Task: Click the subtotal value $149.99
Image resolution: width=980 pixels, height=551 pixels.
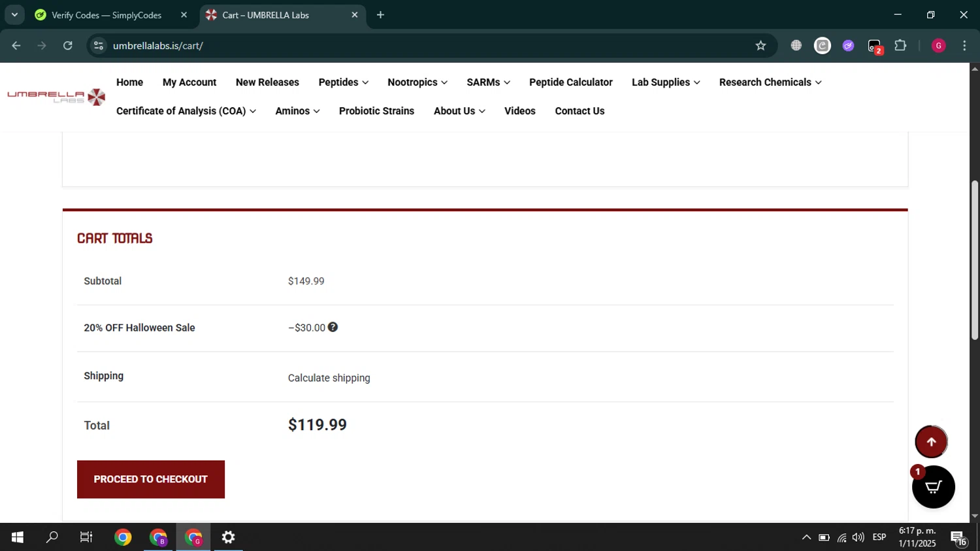Action: coord(306,281)
